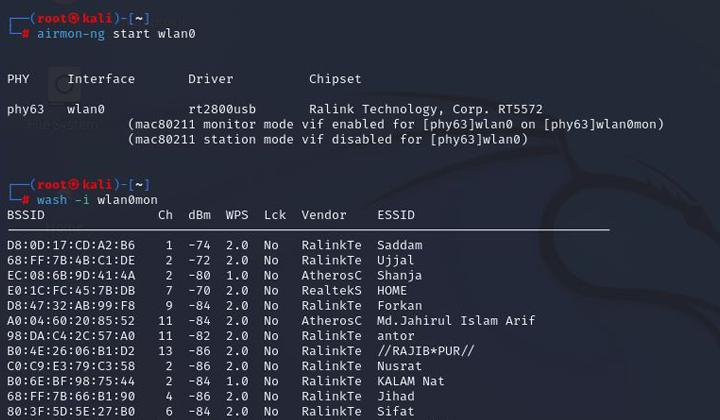Screen dimensions: 720x420
Task: Click the 'RealtekS' vendor entry
Action: (331, 291)
